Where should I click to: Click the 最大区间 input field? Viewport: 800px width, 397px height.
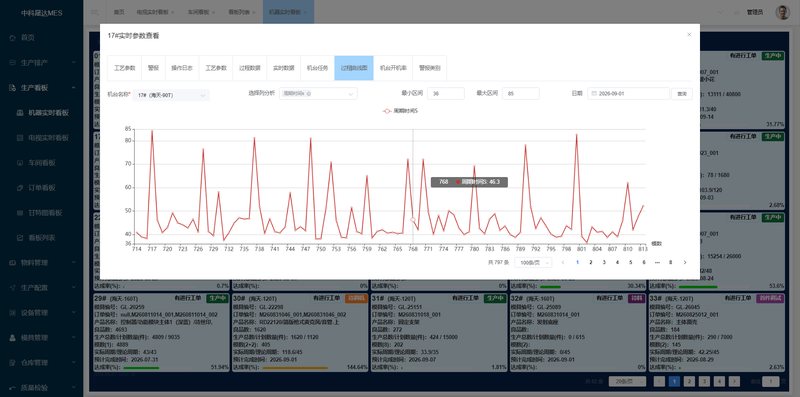point(521,94)
